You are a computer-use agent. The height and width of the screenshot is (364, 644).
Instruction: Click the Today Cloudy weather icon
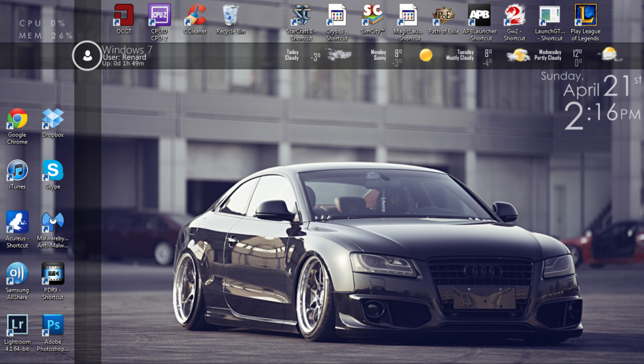pos(339,55)
